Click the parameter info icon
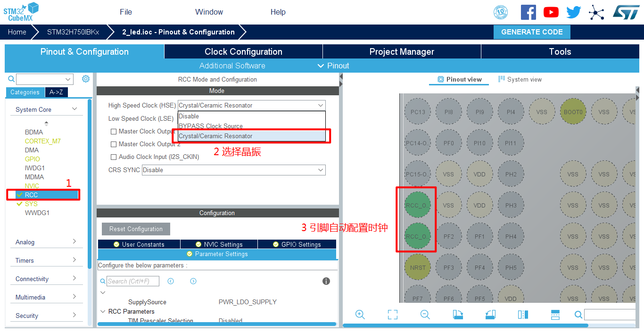This screenshot has width=644, height=333. 326,281
